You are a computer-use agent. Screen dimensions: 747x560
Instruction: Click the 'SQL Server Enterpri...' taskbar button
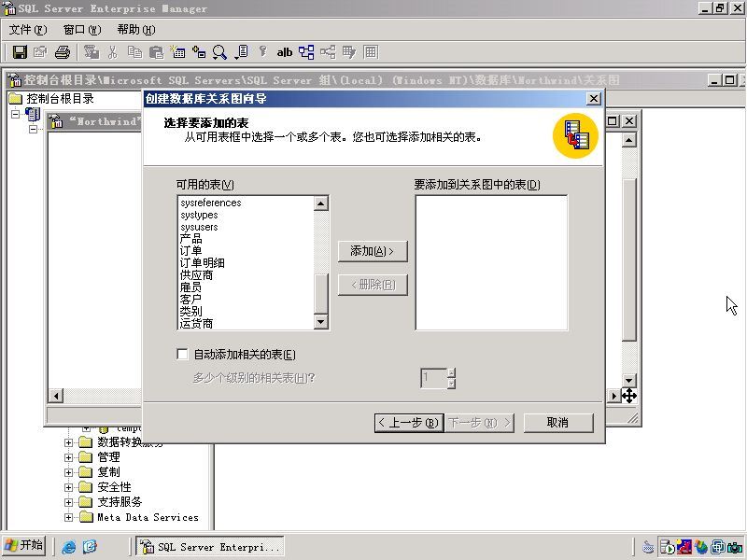210,547
